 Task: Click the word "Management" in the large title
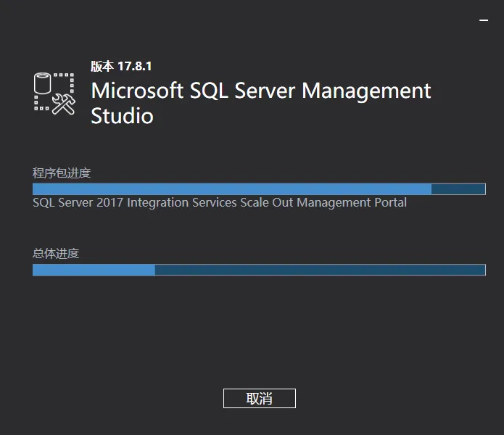coord(366,91)
